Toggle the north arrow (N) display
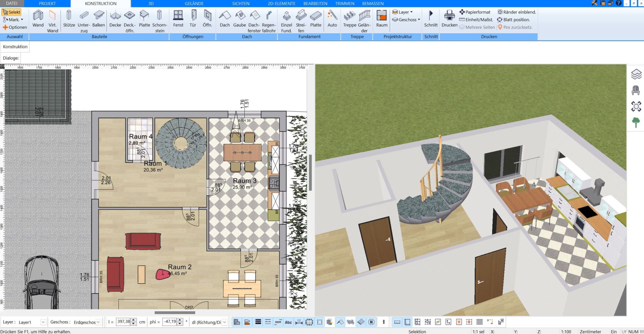Image resolution: width=644 pixels, height=334 pixels. pyautogui.click(x=371, y=322)
